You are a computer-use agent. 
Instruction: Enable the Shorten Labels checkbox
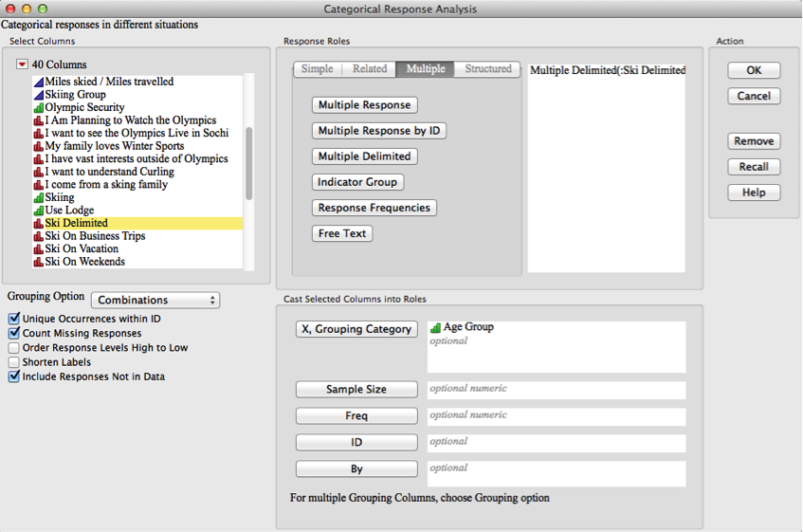(14, 362)
